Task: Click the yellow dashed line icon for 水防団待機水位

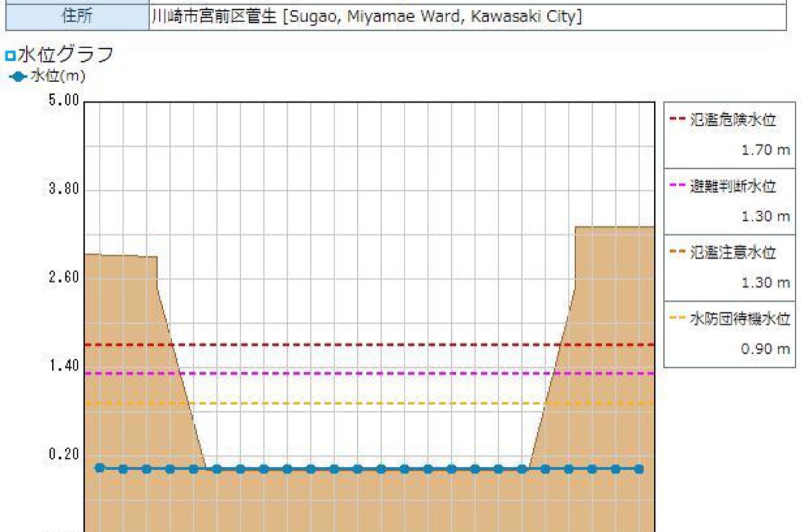Action: tap(678, 319)
